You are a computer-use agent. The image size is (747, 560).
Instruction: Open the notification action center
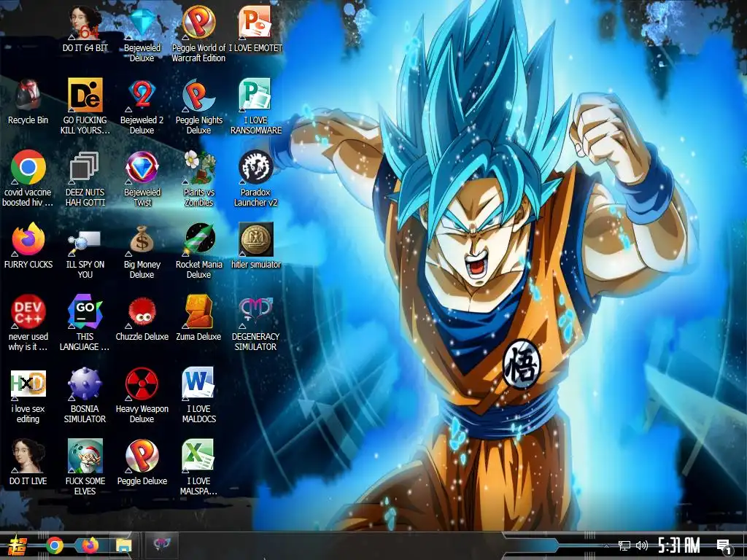coord(724,546)
